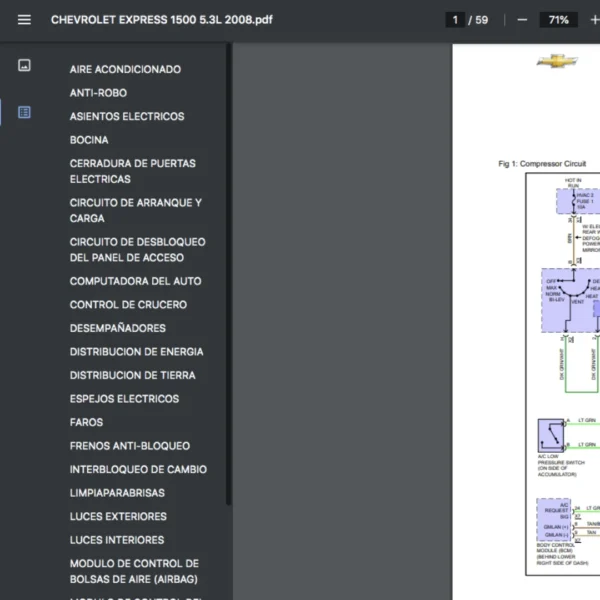Show document outline view in sidebar
The height and width of the screenshot is (600, 600).
coord(24,112)
